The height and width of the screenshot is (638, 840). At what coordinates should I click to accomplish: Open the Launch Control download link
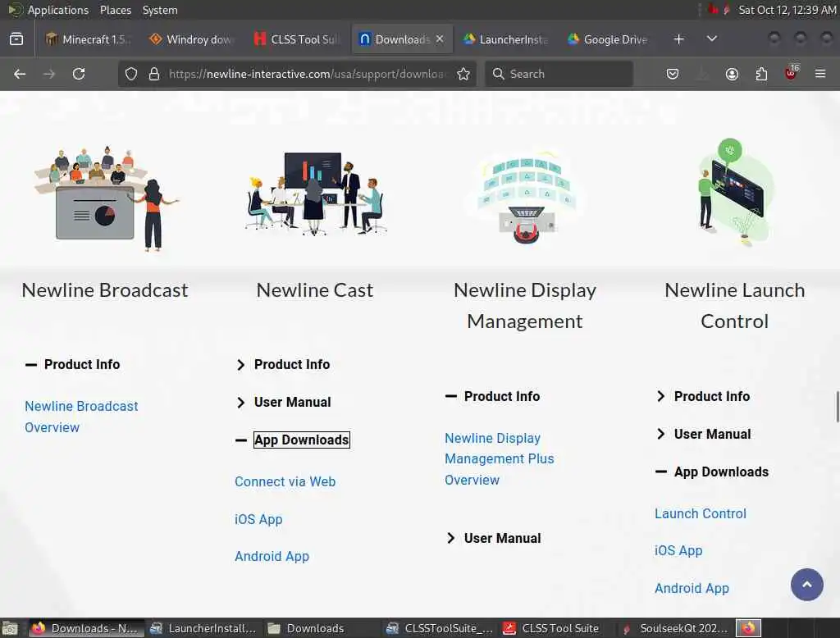(x=701, y=513)
